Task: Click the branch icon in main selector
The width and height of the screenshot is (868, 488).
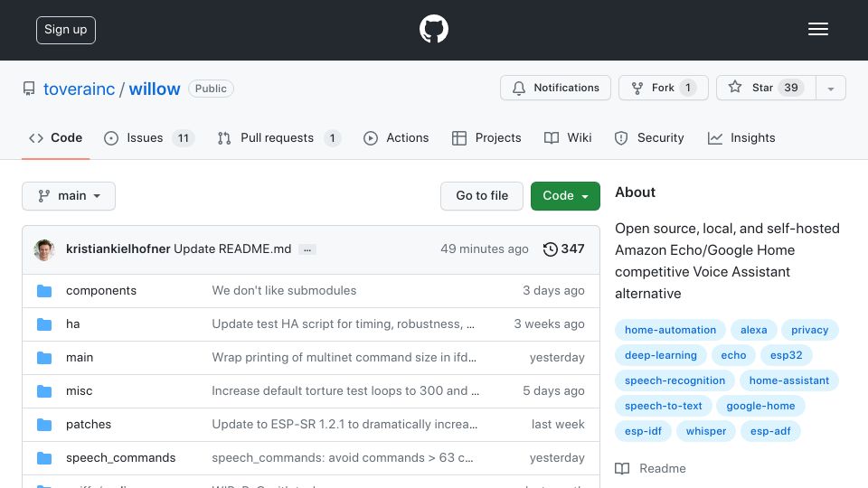Action: pyautogui.click(x=43, y=196)
